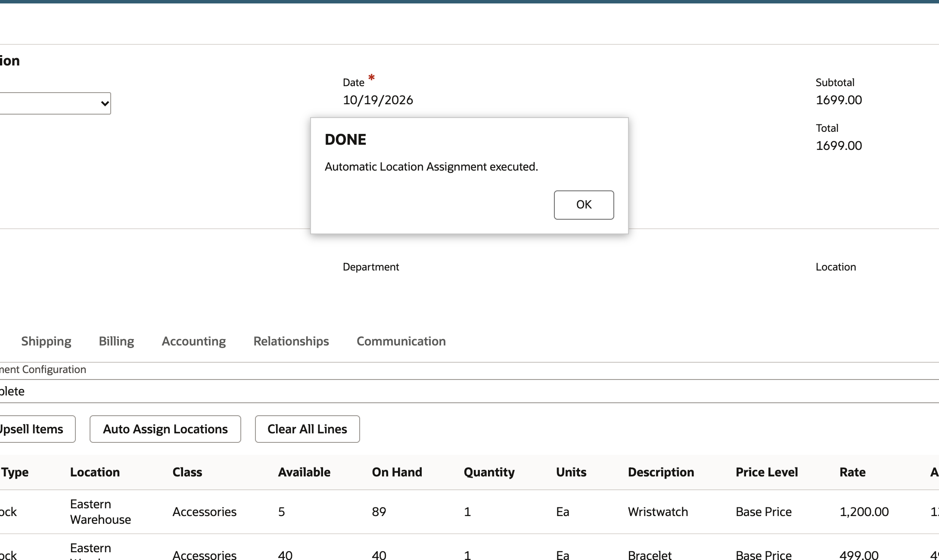939x560 pixels.
Task: Click the Description column header
Action: [x=661, y=472]
